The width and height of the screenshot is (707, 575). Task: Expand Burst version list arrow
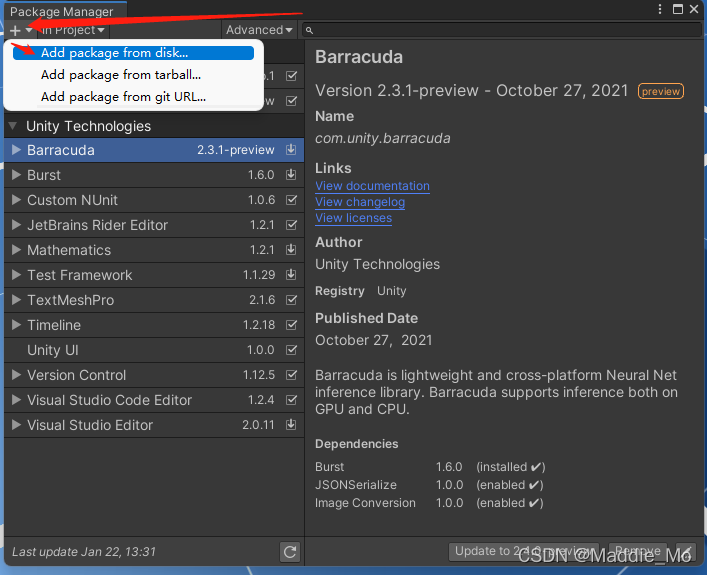click(x=16, y=175)
